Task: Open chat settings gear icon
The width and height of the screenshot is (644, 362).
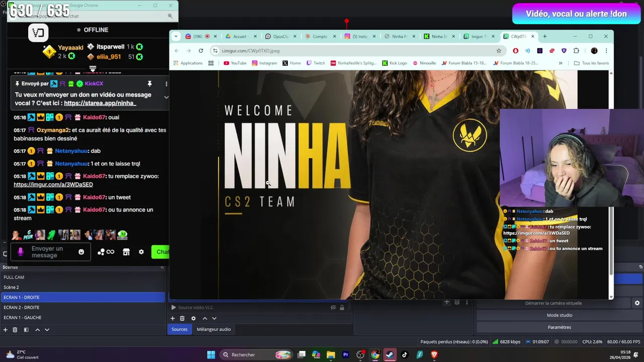Action: point(141,252)
